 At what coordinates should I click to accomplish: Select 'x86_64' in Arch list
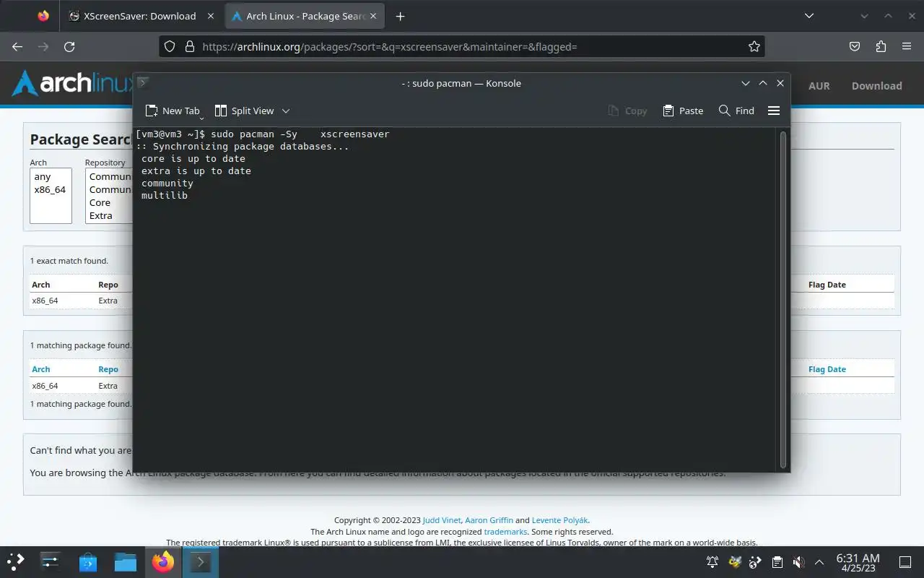[x=50, y=189]
